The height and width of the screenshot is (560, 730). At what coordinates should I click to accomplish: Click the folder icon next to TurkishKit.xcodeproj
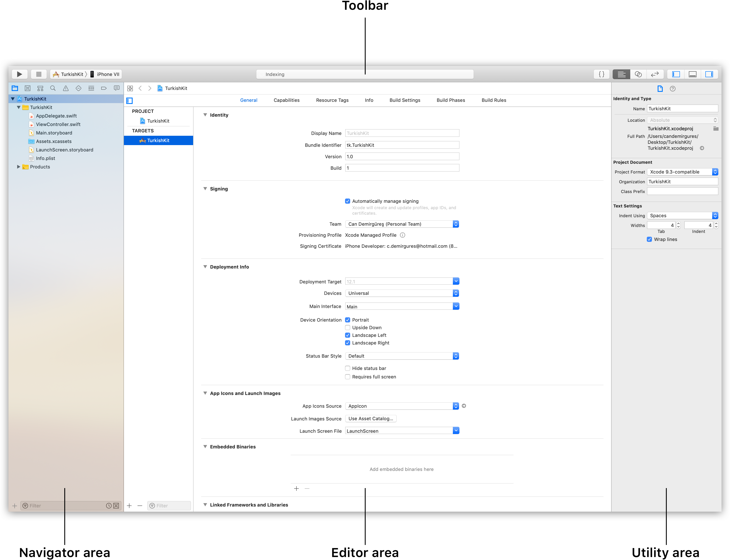tap(716, 129)
